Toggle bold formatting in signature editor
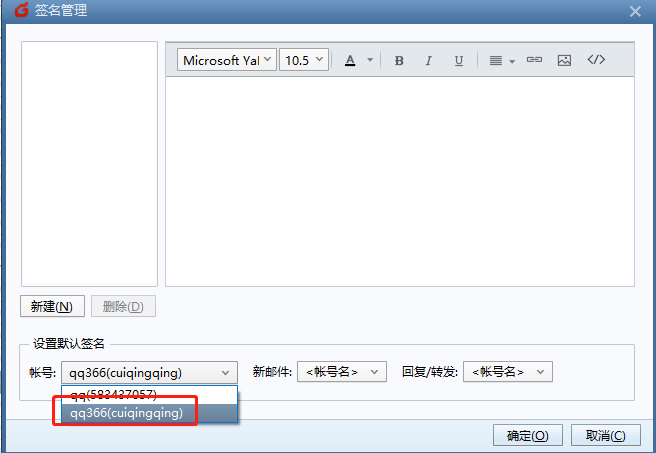 [x=399, y=60]
